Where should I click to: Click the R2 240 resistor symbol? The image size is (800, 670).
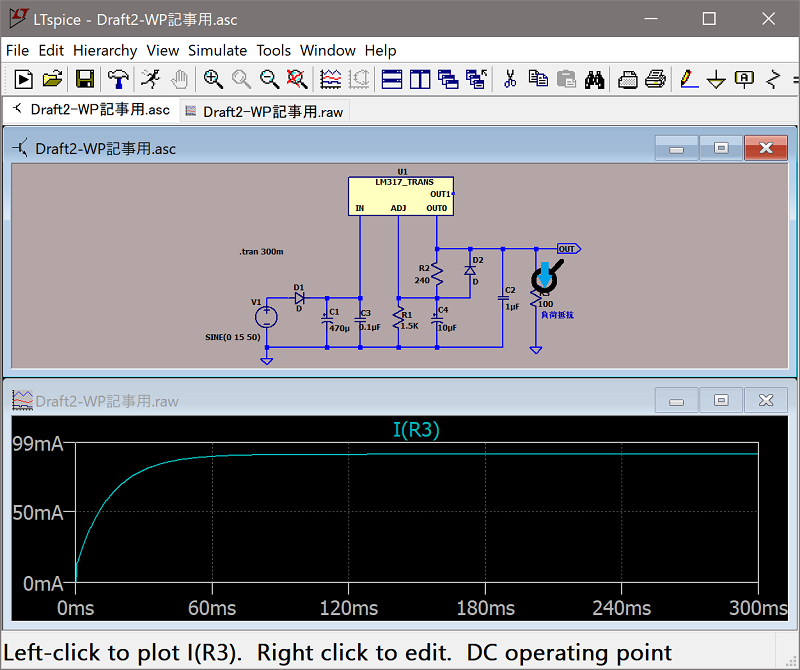tap(437, 274)
